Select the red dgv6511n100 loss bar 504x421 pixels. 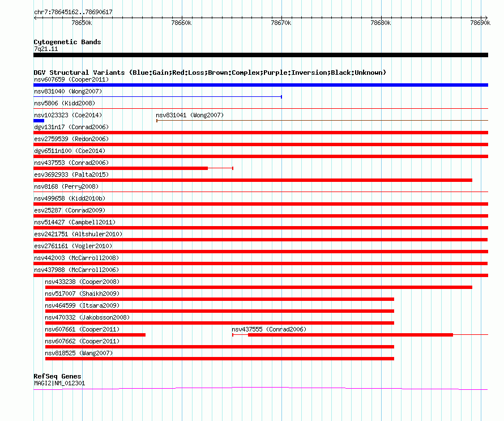coord(260,156)
